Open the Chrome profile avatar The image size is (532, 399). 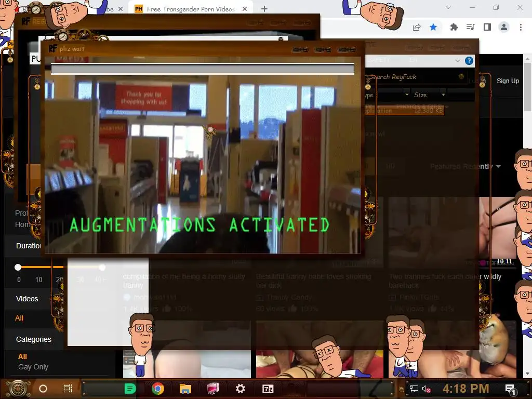coord(504,27)
